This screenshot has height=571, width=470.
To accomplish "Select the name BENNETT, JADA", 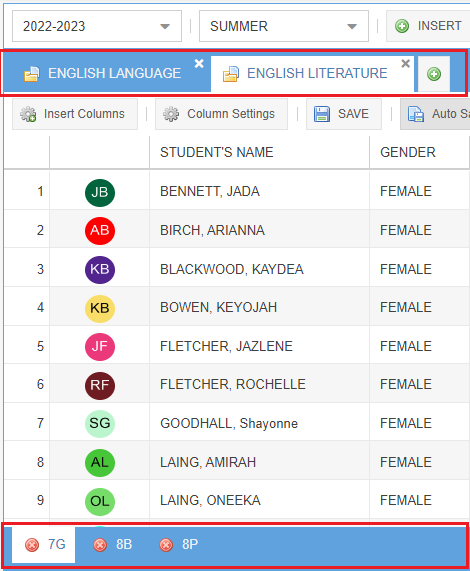I will point(210,192).
